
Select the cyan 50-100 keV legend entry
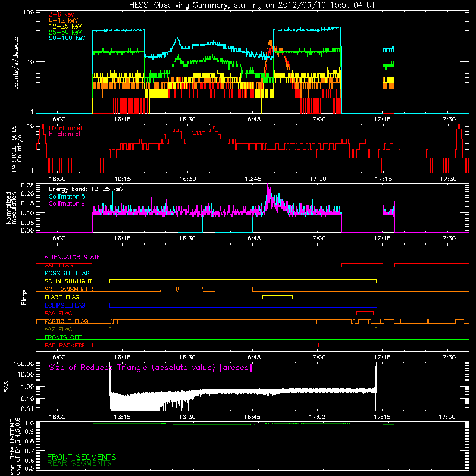67,38
